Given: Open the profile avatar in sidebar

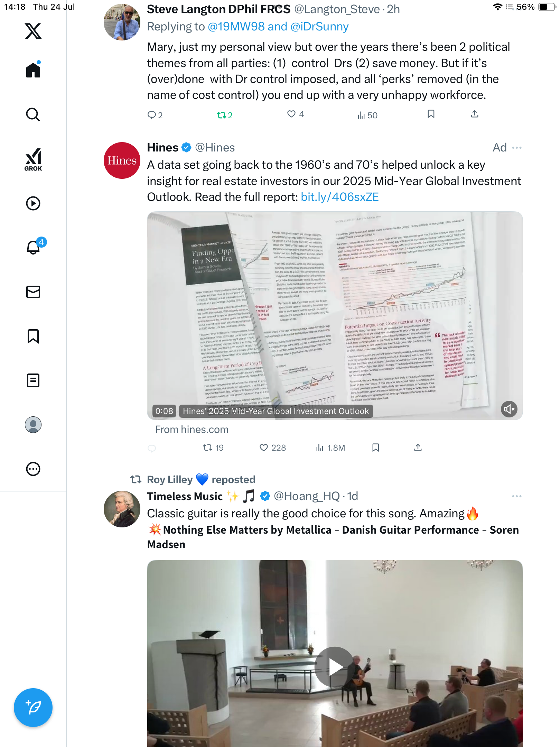Looking at the screenshot, I should [33, 425].
